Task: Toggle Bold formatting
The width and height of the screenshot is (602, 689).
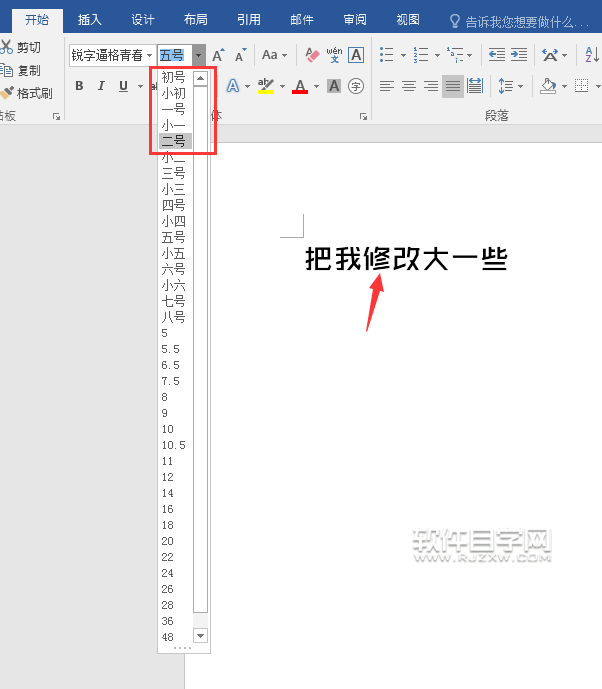Action: (x=79, y=86)
